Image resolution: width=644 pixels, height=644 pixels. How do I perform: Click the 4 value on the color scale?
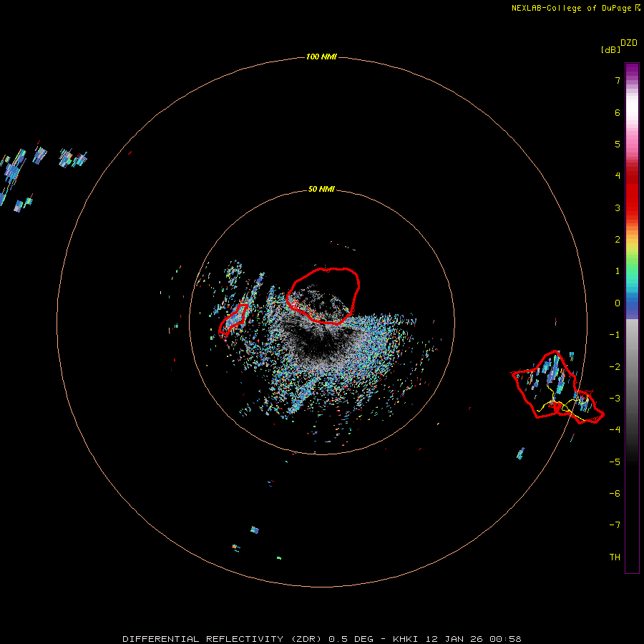click(x=618, y=176)
